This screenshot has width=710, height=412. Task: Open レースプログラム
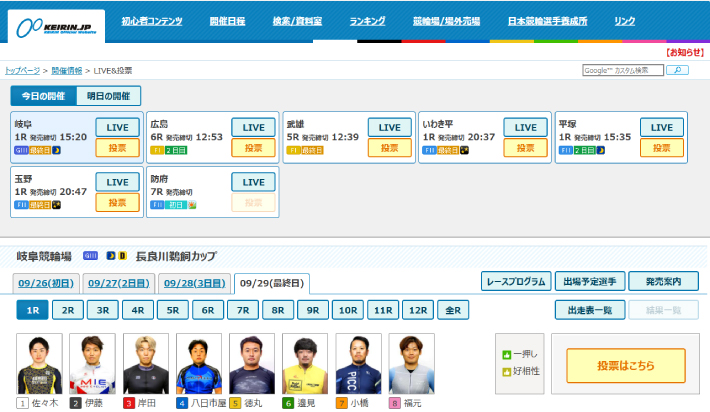point(516,282)
